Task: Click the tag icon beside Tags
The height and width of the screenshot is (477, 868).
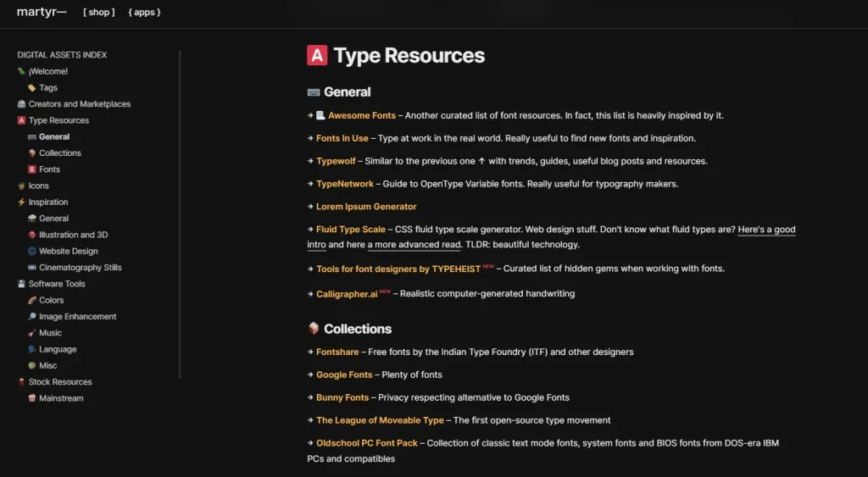Action: (x=32, y=87)
